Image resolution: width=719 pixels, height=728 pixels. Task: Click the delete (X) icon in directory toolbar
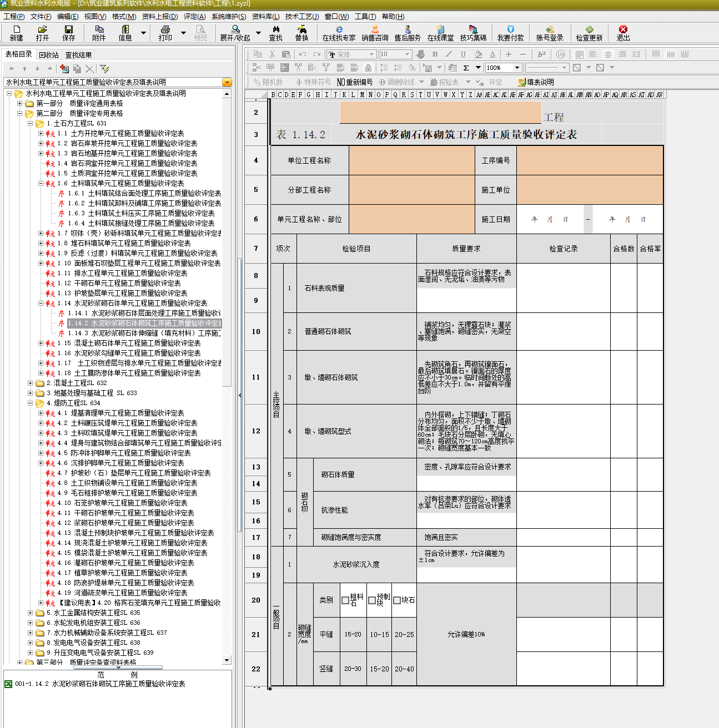89,69
